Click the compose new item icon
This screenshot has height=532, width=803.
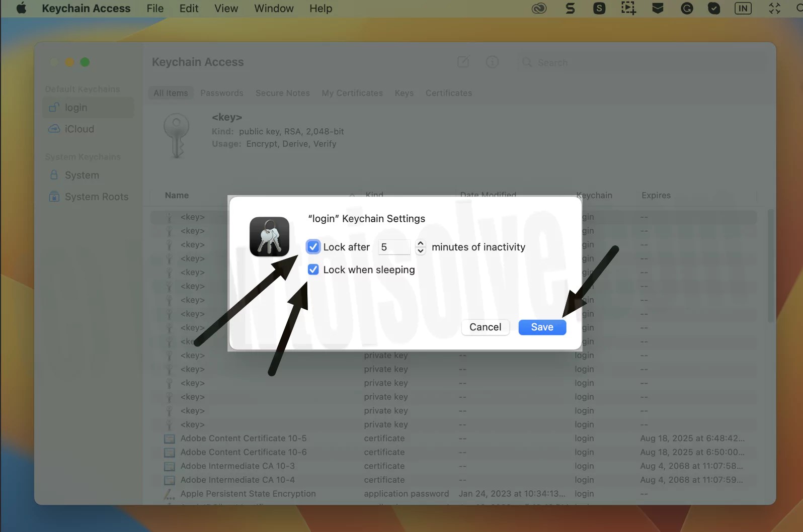click(463, 62)
